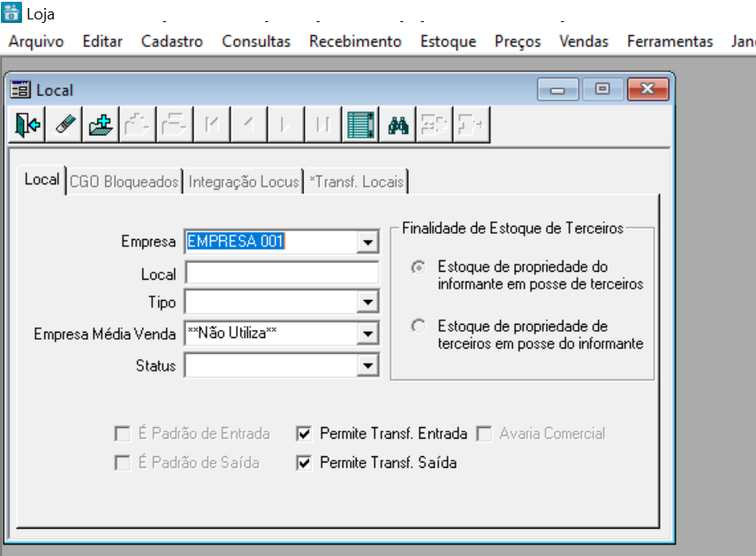Go to first record icon
This screenshot has width=756, height=556.
[x=212, y=124]
